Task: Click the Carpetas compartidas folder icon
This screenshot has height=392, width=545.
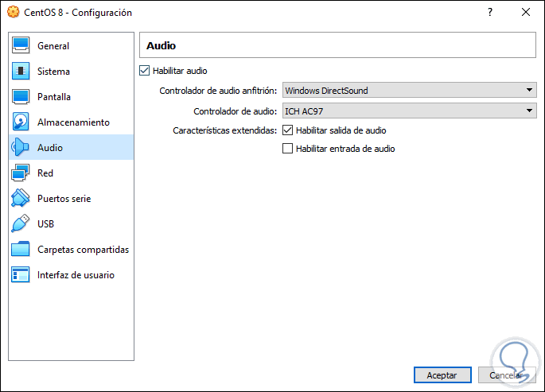Action: pos(21,250)
